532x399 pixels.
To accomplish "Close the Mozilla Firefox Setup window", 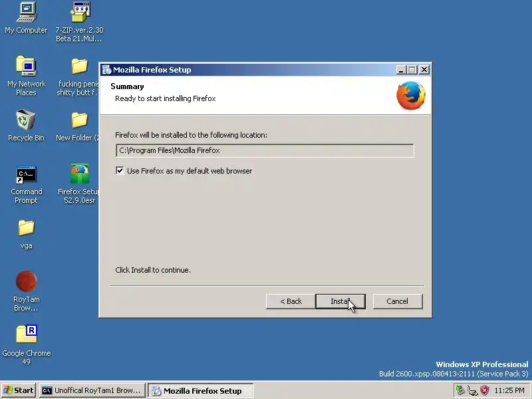I will click(x=424, y=70).
